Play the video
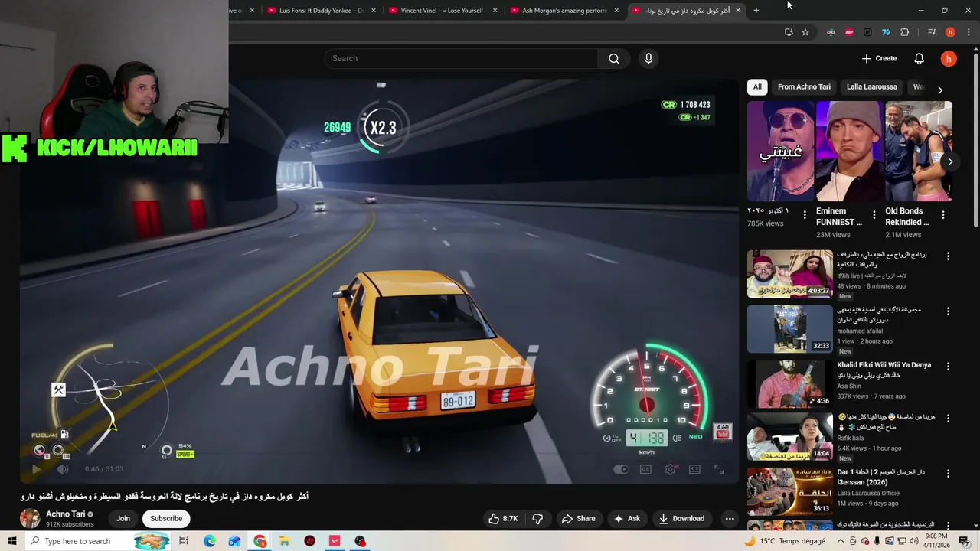The image size is (980, 551). (x=35, y=469)
